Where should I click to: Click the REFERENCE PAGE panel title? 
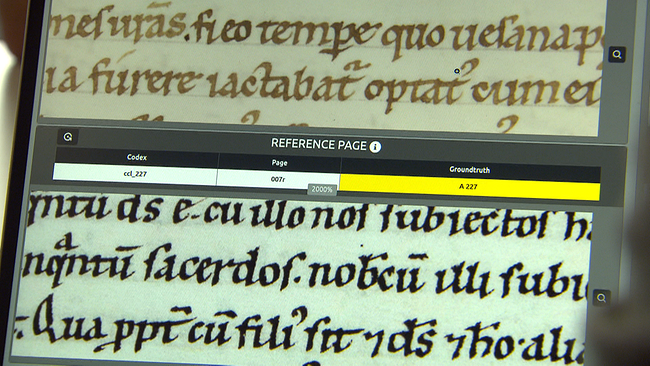[x=318, y=144]
